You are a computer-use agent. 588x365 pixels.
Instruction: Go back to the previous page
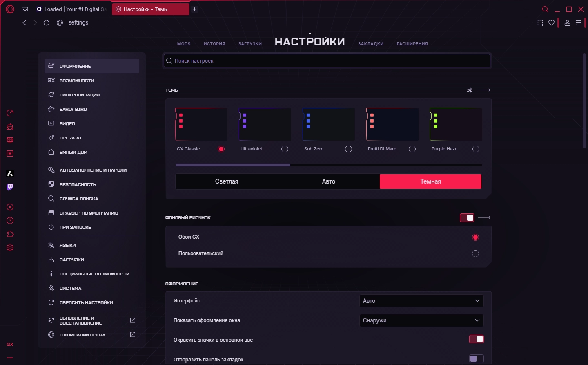click(x=24, y=22)
